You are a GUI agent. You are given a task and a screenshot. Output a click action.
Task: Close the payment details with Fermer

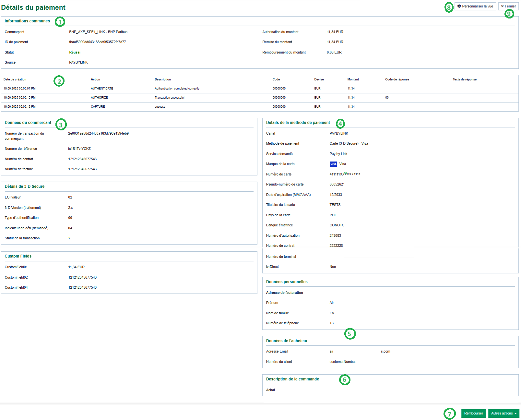(508, 6)
